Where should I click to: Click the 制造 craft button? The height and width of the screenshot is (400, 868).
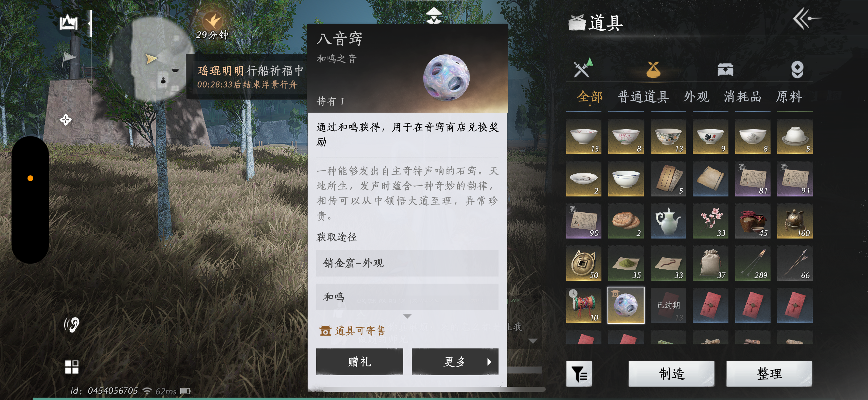point(671,374)
